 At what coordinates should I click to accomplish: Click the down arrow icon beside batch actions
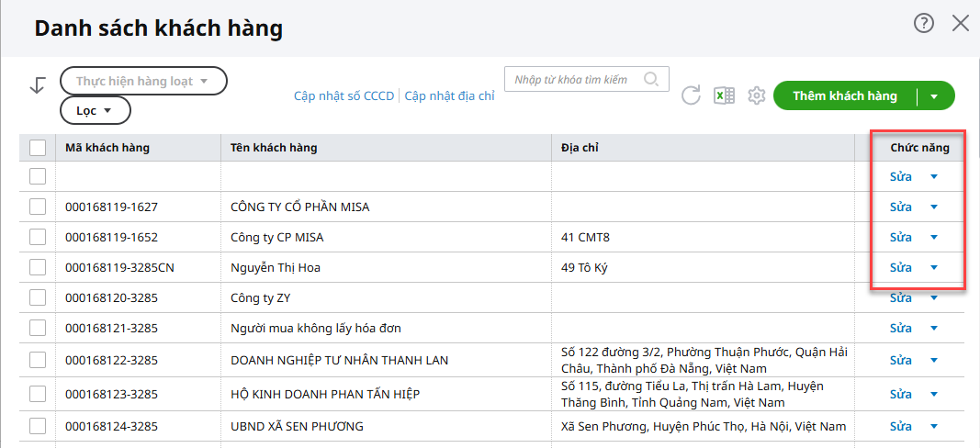(38, 85)
